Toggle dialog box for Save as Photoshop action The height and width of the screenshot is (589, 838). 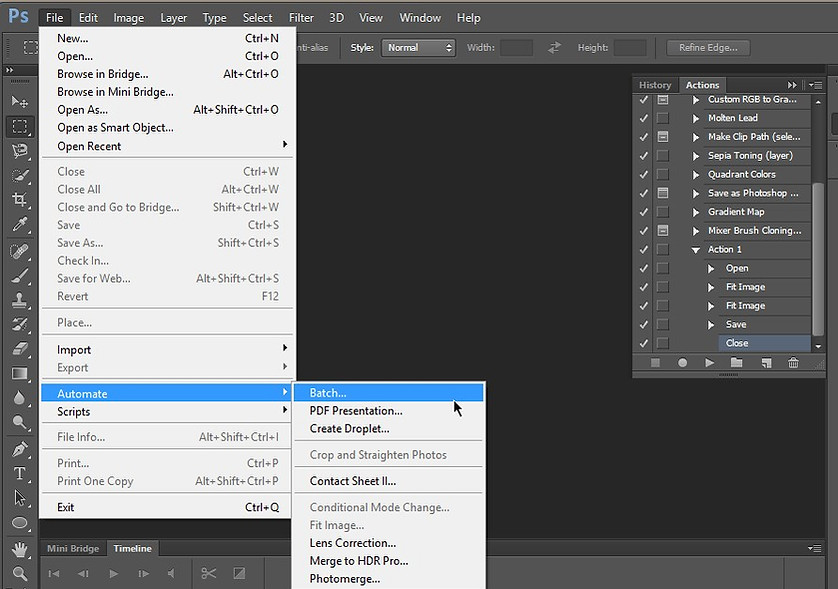pyautogui.click(x=663, y=193)
